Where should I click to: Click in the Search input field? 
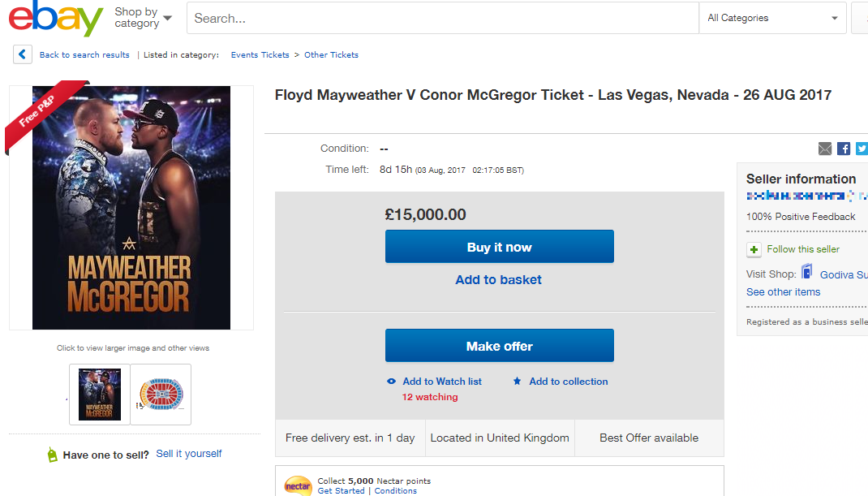442,18
